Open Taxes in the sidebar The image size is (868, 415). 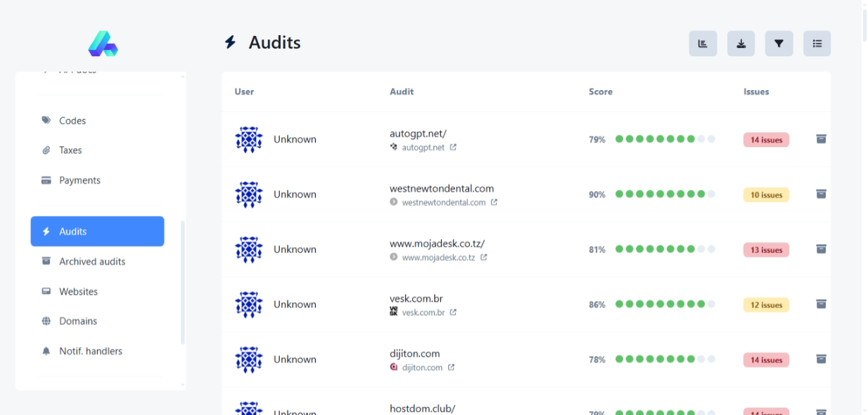(x=70, y=151)
